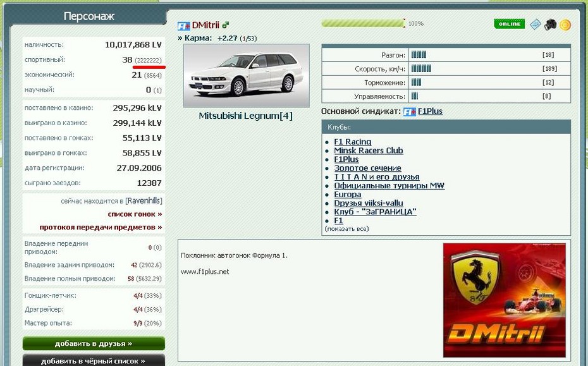This screenshot has width=588, height=366.
Task: Click the gold coin icon
Action: pyautogui.click(x=565, y=25)
